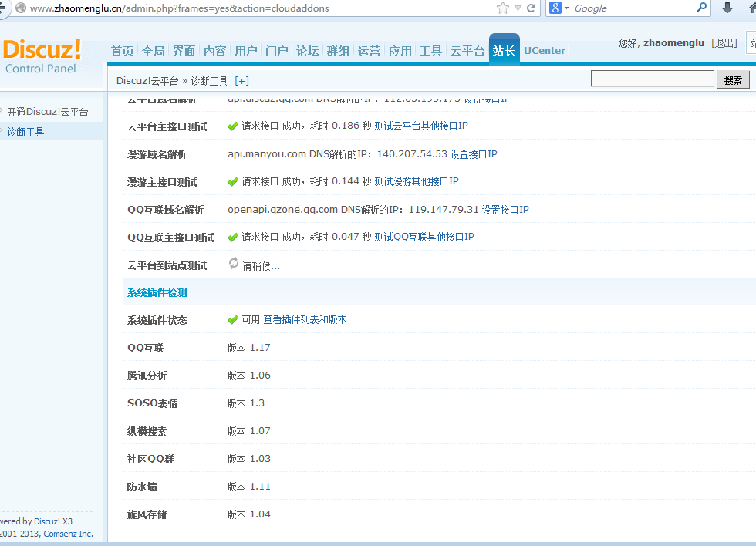Open the 门户 tab
756x546 pixels.
pyautogui.click(x=277, y=51)
